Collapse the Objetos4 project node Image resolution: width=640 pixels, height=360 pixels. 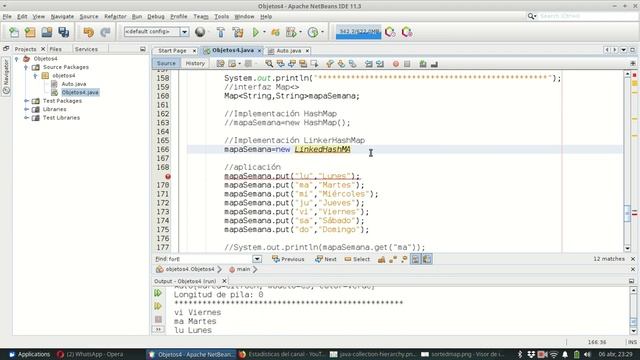pos(17,59)
